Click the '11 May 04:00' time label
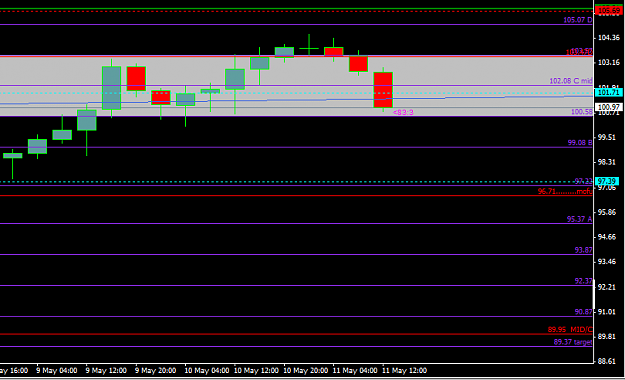This screenshot has width=625, height=380. (x=355, y=370)
